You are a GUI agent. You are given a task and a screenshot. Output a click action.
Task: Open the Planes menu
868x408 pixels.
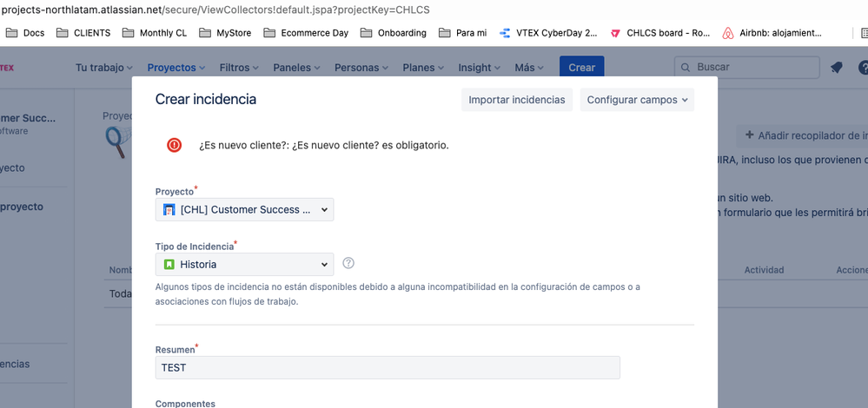click(423, 68)
